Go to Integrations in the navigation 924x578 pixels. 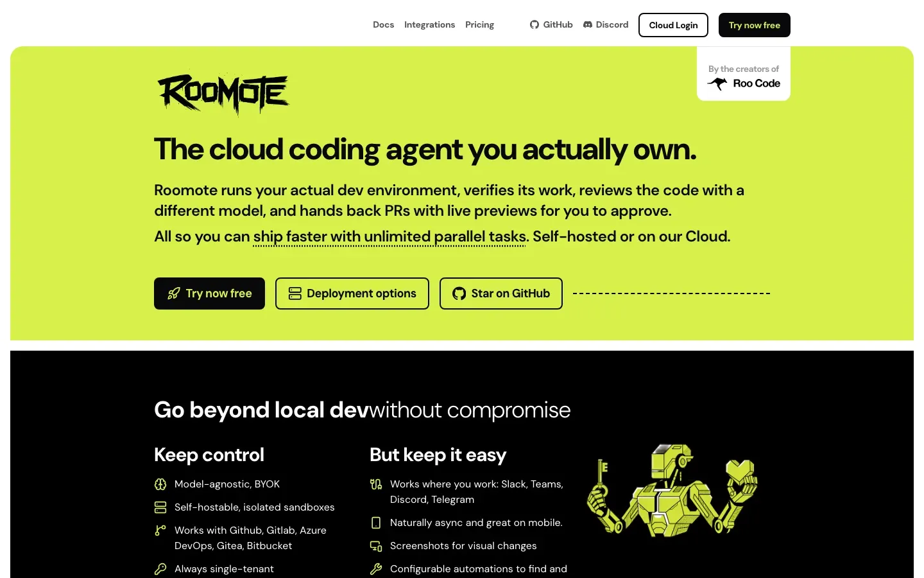tap(429, 25)
